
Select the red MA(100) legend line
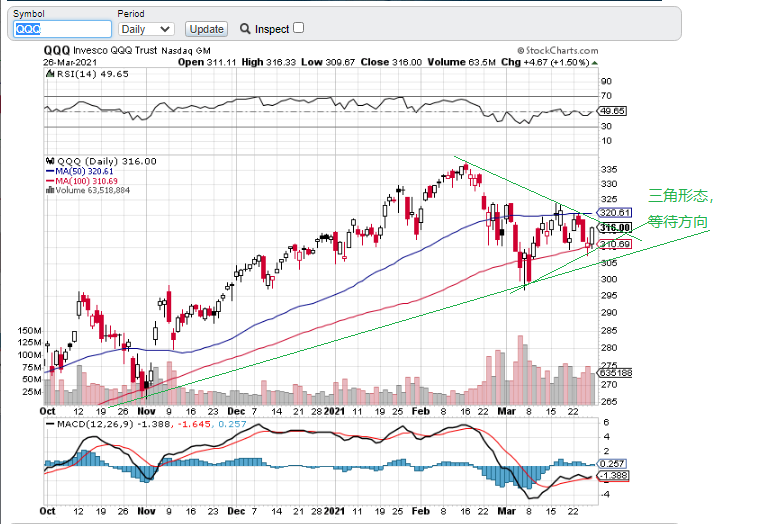[x=50, y=180]
